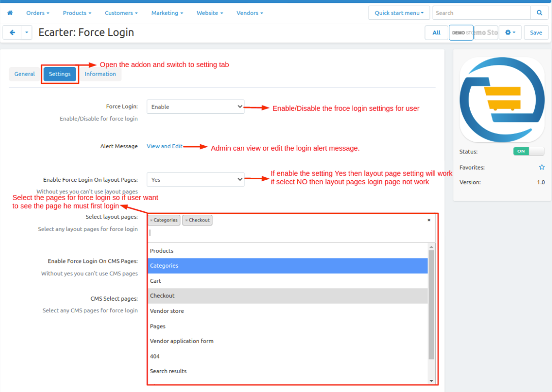Select Categories in the dropdown list
This screenshot has width=552, height=392.
click(x=288, y=266)
